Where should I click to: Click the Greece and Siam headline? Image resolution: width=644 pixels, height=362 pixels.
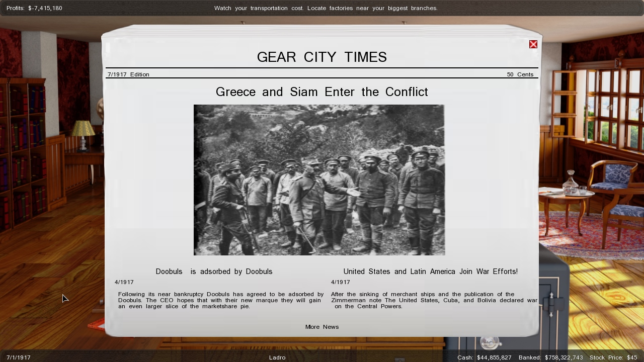click(x=321, y=92)
